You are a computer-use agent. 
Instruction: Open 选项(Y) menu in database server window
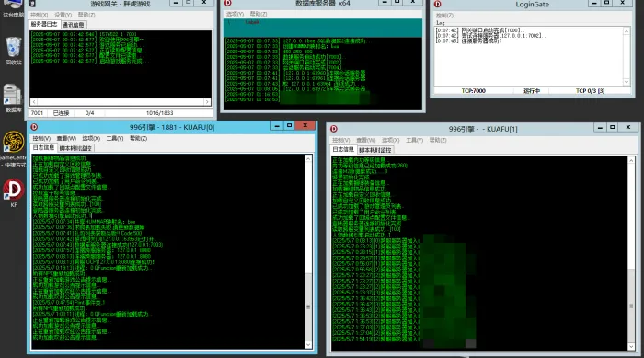(x=235, y=14)
